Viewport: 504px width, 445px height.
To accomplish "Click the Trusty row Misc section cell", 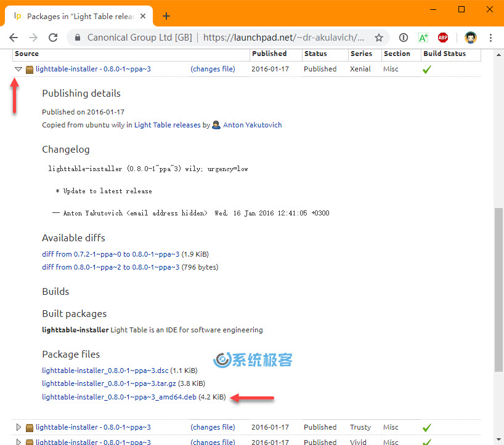I will (391, 427).
